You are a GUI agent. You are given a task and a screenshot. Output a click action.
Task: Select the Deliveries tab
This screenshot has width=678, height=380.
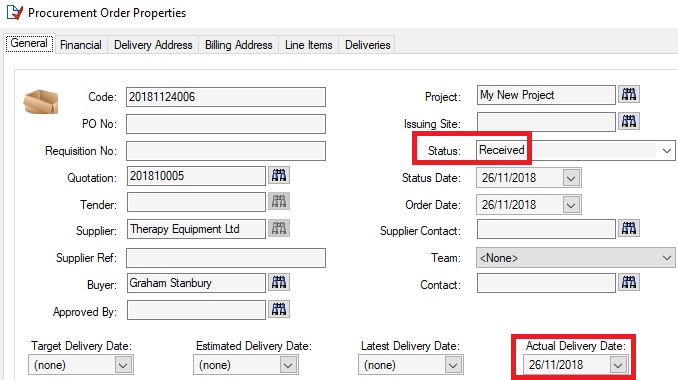368,45
